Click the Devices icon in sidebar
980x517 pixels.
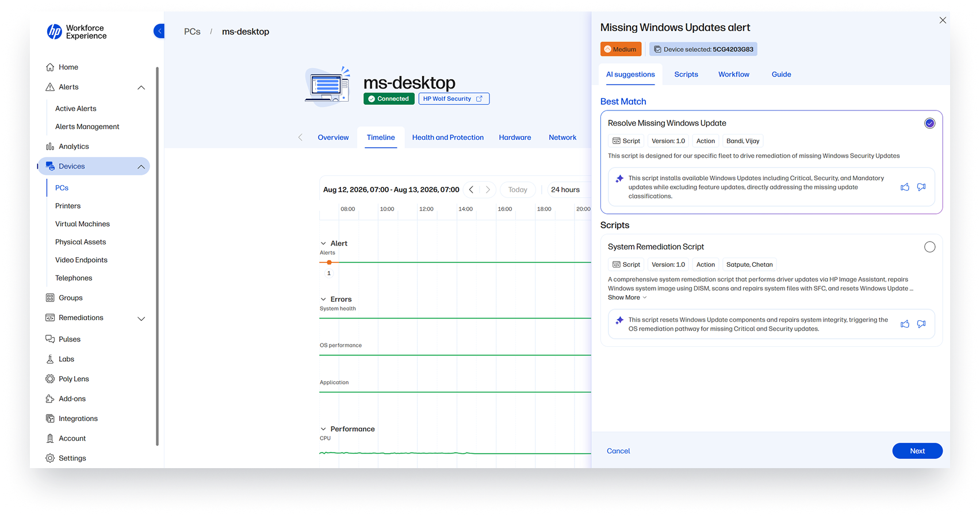pos(50,166)
